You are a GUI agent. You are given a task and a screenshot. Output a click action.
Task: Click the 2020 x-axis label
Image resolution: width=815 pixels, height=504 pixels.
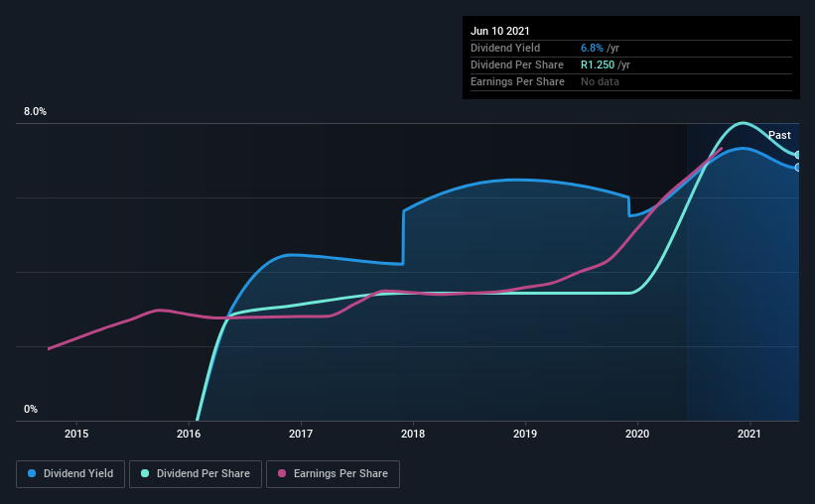coord(637,434)
